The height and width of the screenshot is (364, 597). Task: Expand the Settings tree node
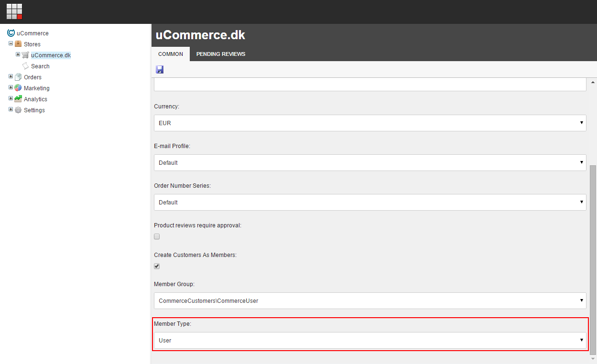coord(11,109)
